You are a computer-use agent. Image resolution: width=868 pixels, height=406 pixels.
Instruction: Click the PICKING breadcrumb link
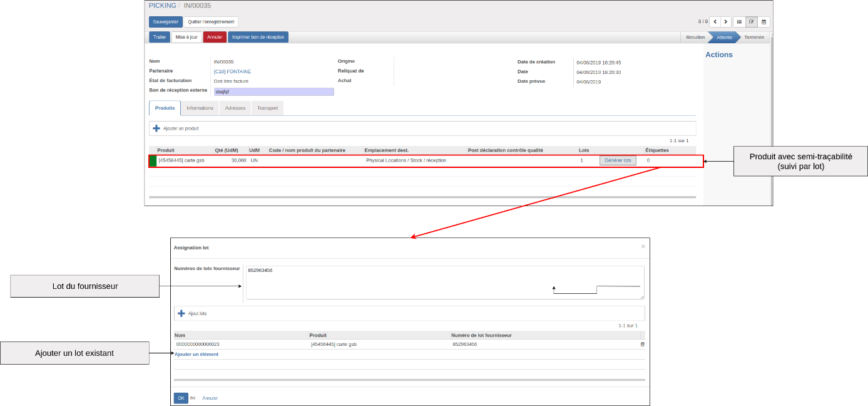pyautogui.click(x=162, y=6)
